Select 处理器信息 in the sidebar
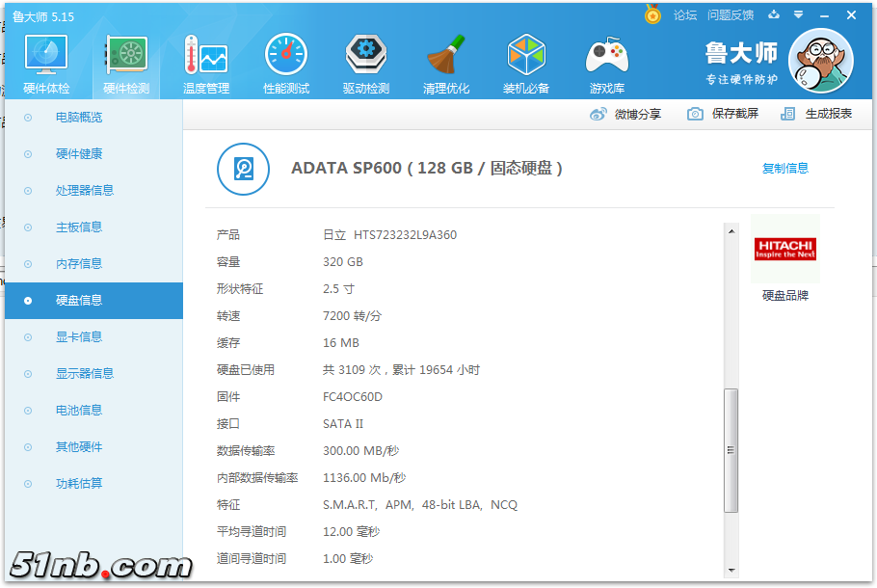The width and height of the screenshot is (877, 588). click(x=85, y=191)
